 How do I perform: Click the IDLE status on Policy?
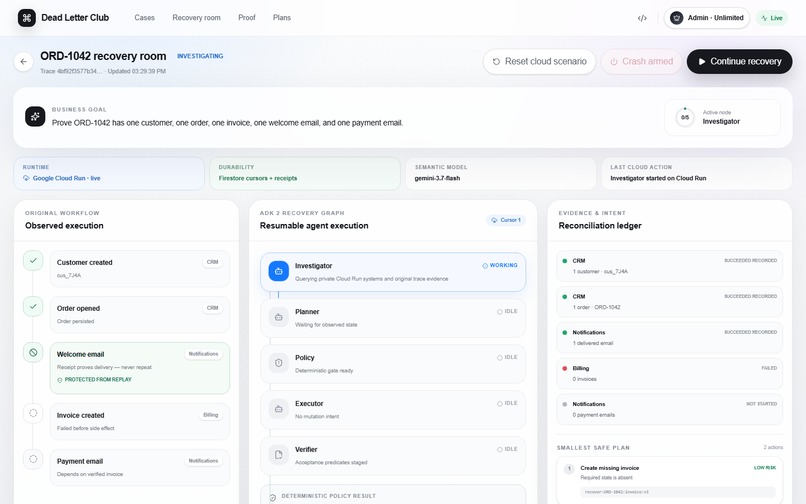pyautogui.click(x=507, y=357)
